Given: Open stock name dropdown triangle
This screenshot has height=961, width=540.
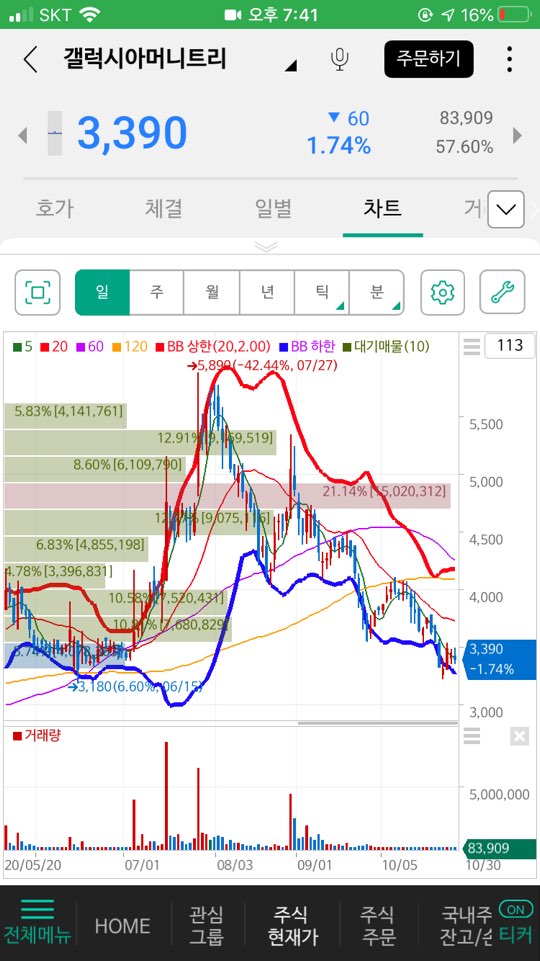Looking at the screenshot, I should click(x=292, y=66).
